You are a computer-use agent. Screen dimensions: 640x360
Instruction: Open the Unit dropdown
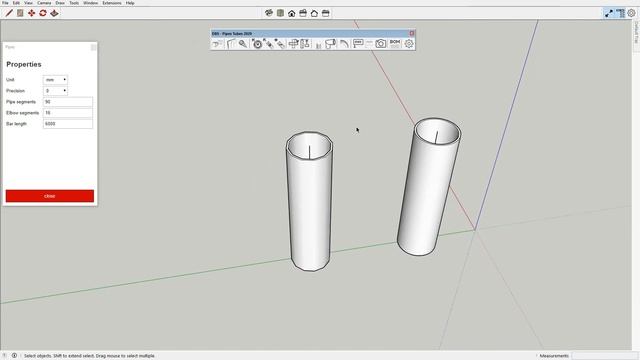55,80
